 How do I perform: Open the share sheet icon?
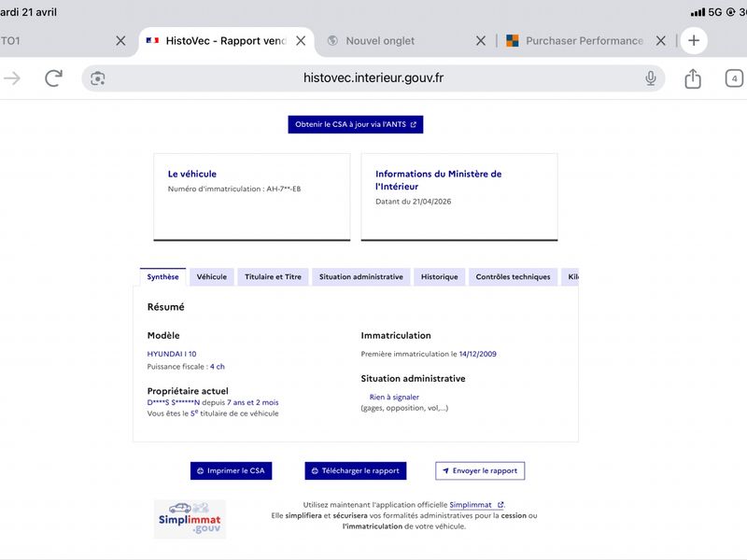click(693, 78)
